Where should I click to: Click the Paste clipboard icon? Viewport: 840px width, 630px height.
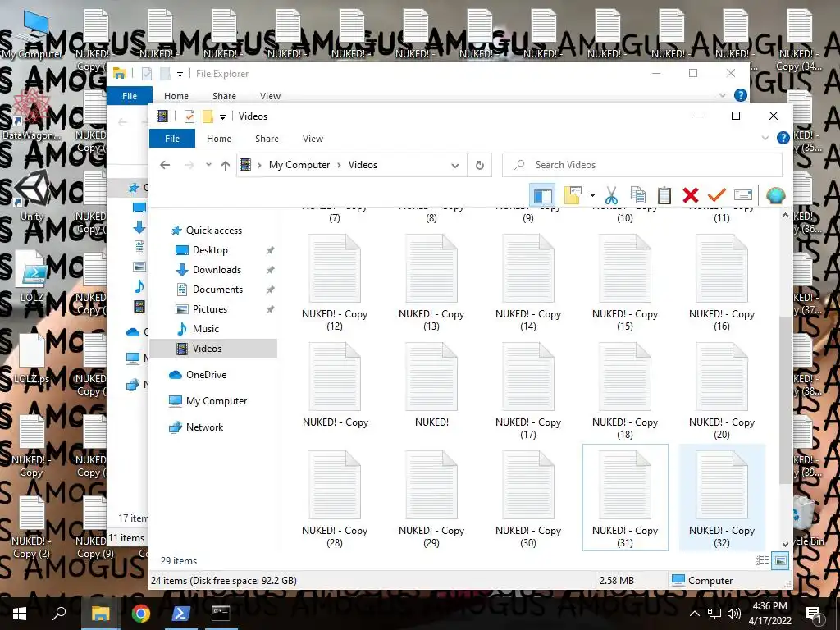coord(664,195)
